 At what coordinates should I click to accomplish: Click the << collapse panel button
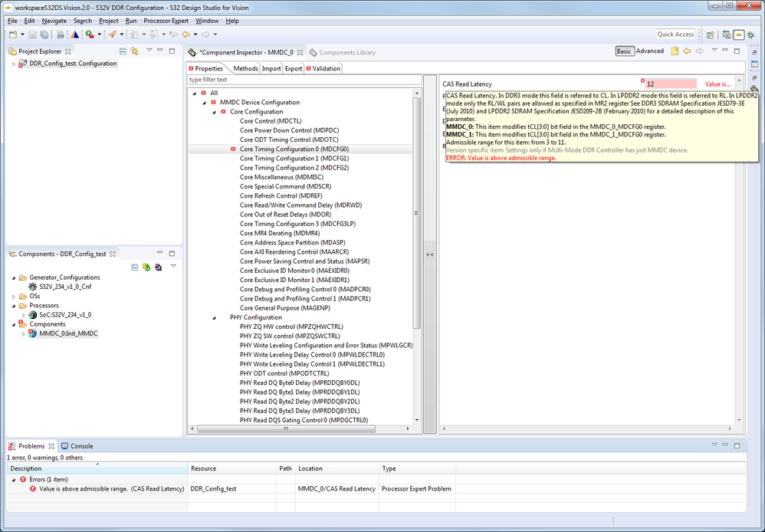(430, 255)
